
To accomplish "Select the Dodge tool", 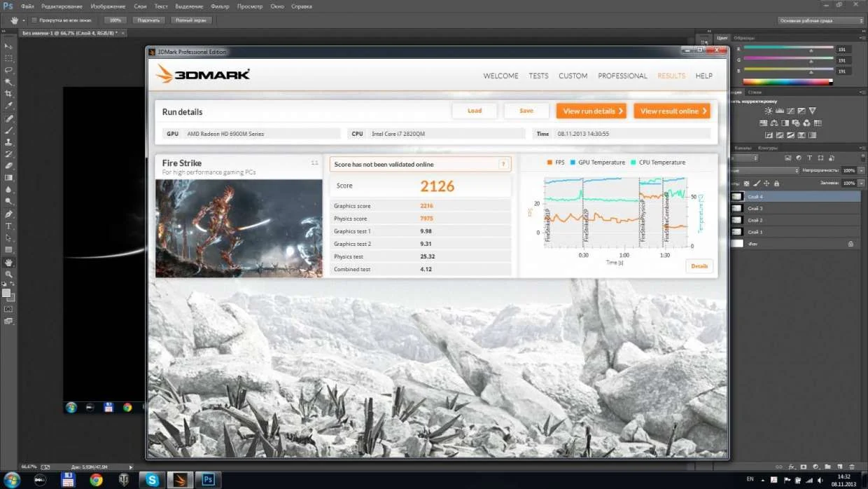I will 9,202.
